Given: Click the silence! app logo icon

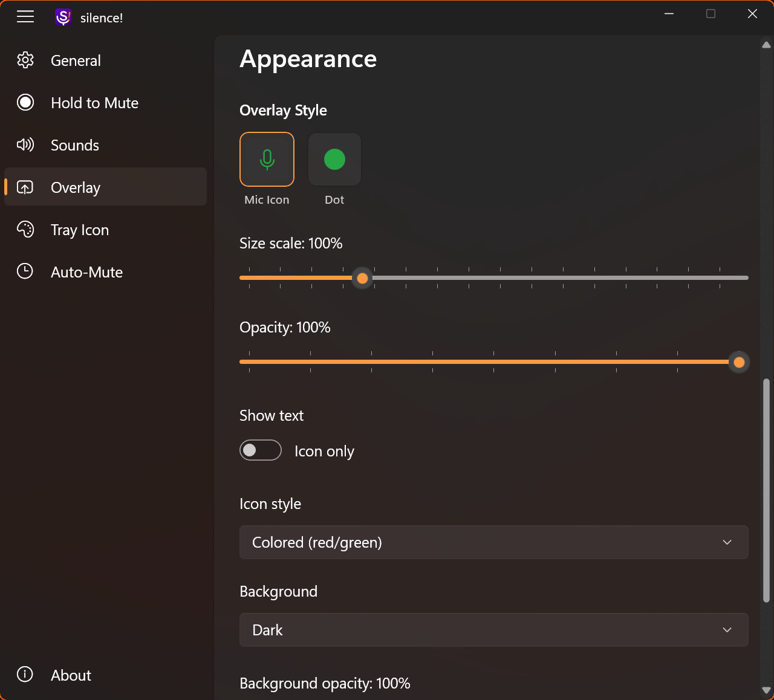Looking at the screenshot, I should pos(63,18).
